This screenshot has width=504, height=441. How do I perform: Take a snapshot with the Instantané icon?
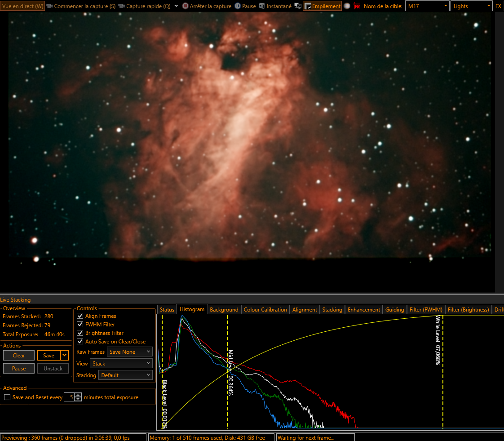click(x=261, y=6)
